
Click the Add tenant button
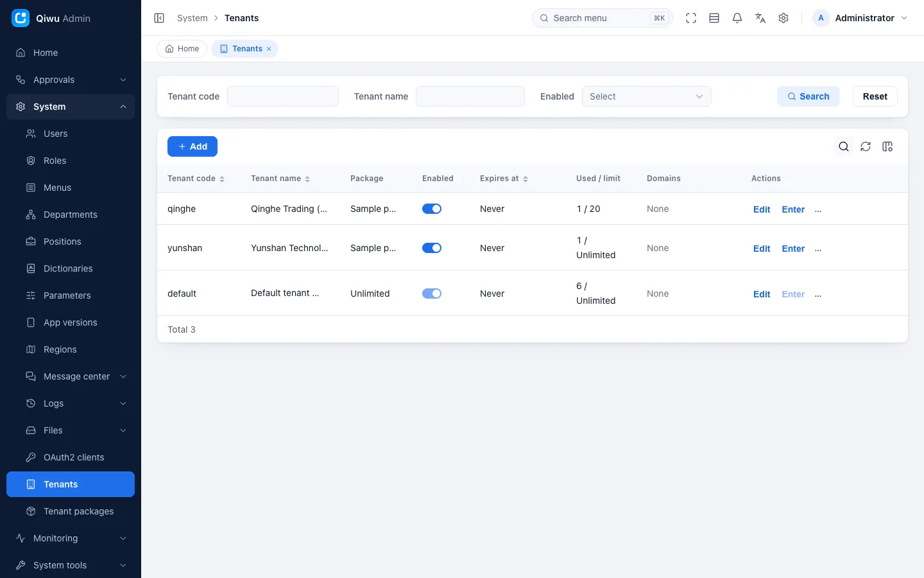point(193,146)
